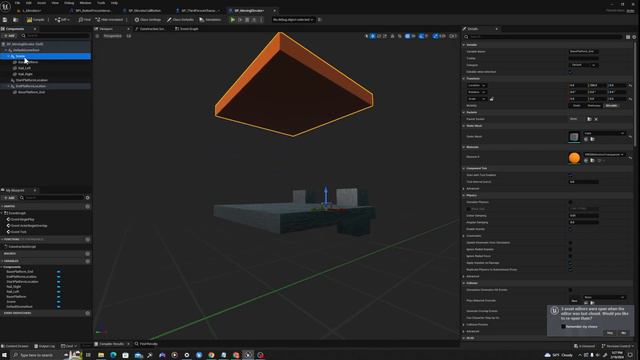Image resolution: width=640 pixels, height=360 pixels.
Task: Toggle Simulate Physics checkbox
Action: pos(571,202)
